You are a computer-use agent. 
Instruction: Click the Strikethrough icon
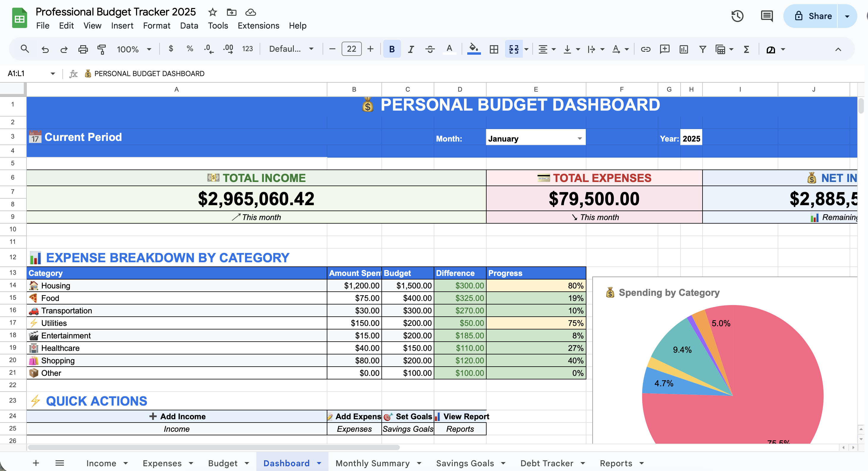coord(430,49)
